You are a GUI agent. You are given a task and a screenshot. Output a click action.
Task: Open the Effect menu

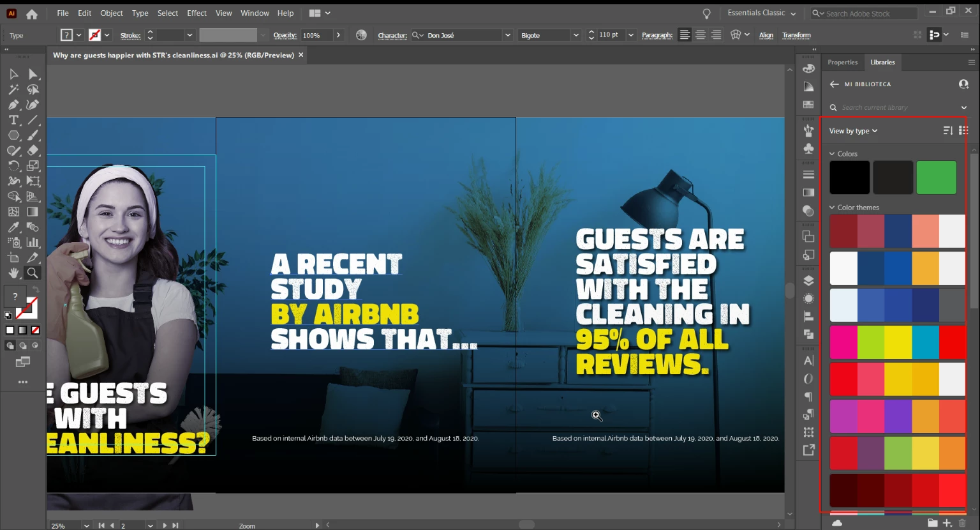click(x=197, y=13)
